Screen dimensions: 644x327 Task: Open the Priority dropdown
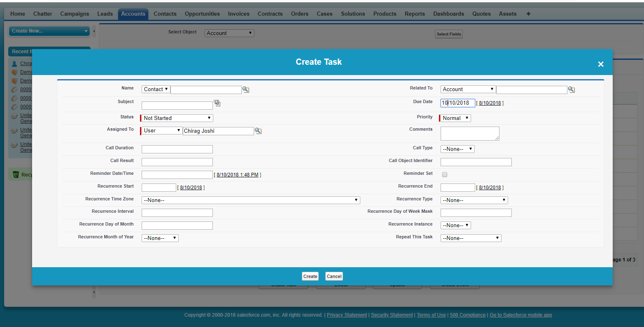tap(455, 118)
